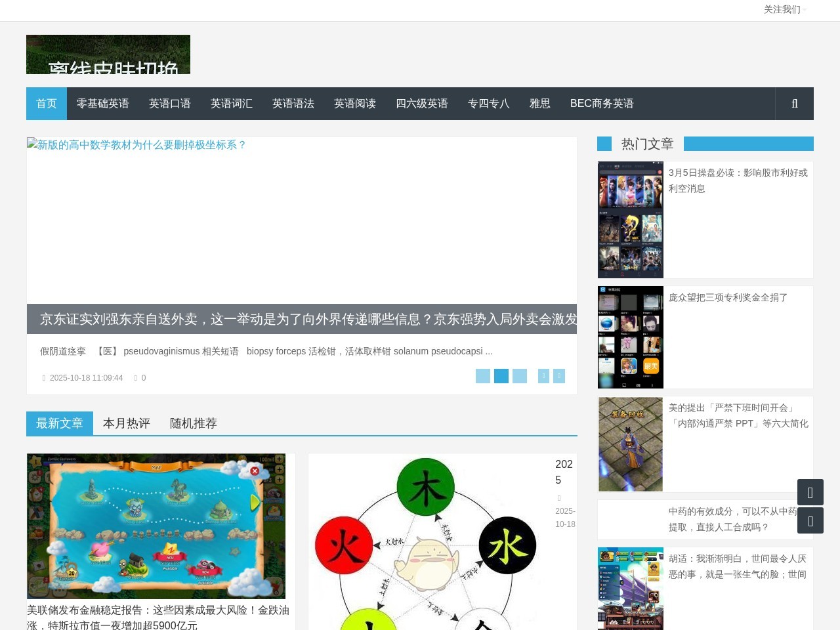Open the 胡适：我渐渐明白 article link

tap(738, 566)
